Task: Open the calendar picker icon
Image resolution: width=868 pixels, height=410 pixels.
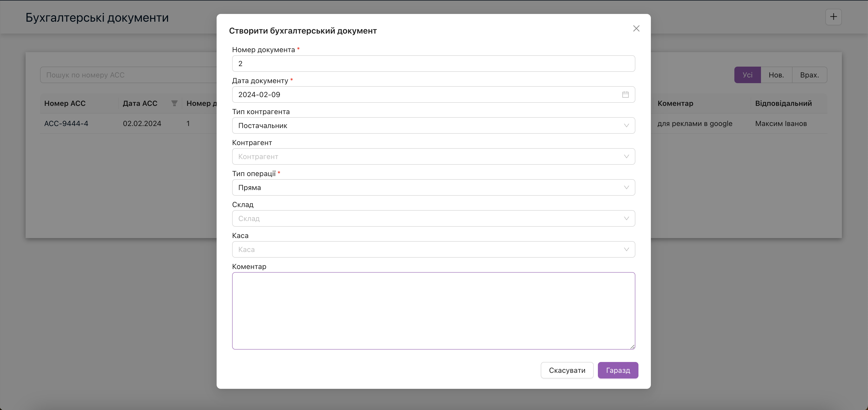Action: [625, 94]
